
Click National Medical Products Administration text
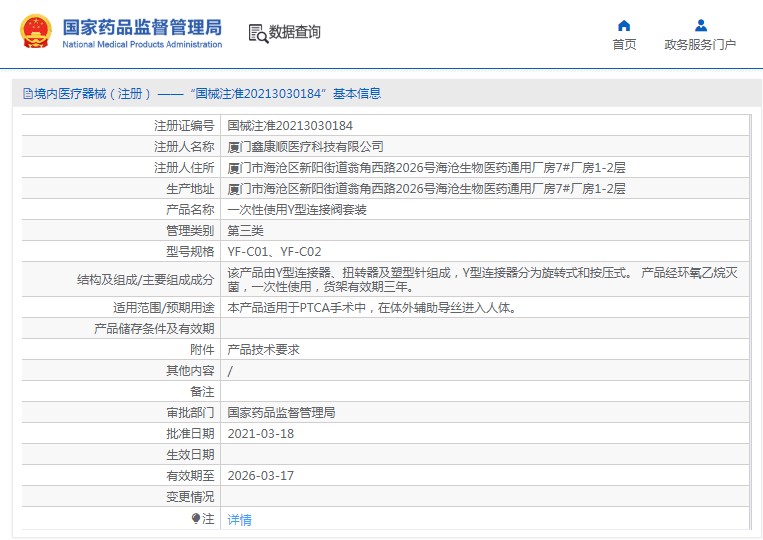[x=142, y=44]
